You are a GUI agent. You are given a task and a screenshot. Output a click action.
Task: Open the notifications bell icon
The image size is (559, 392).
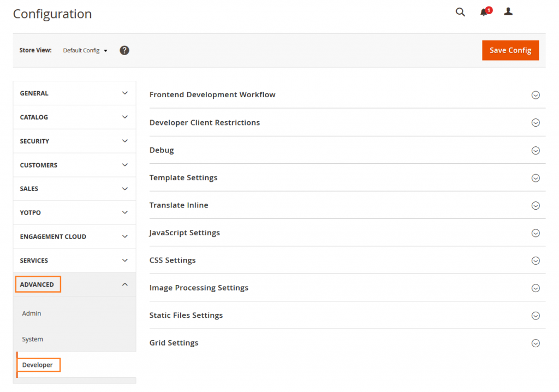point(485,11)
